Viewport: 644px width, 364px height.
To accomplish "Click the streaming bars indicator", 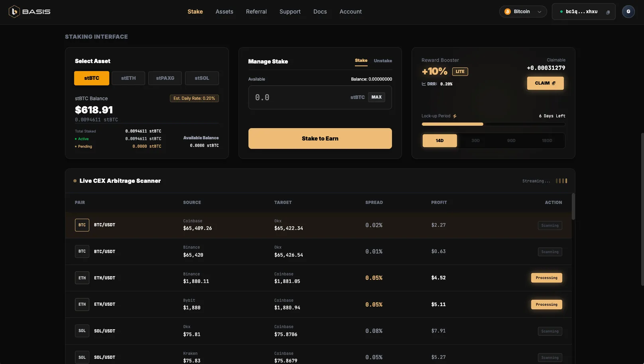I will [561, 181].
